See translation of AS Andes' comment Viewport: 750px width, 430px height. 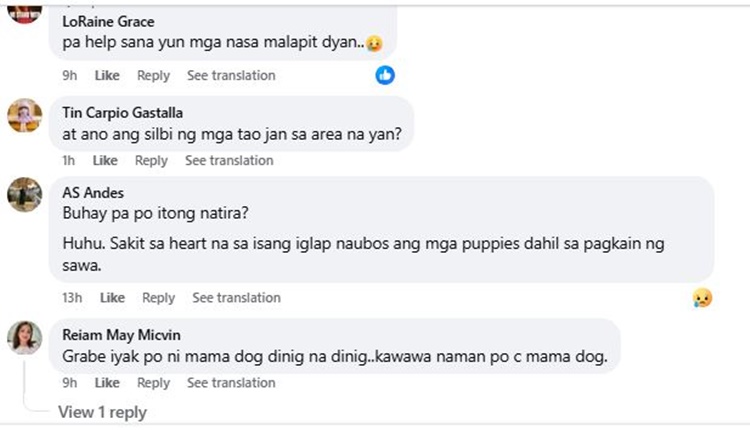236,297
